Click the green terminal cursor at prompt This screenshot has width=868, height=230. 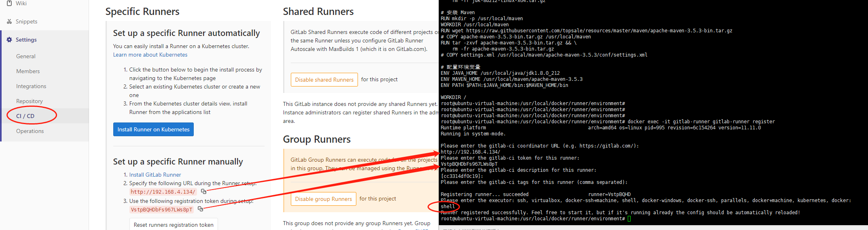pos(629,219)
